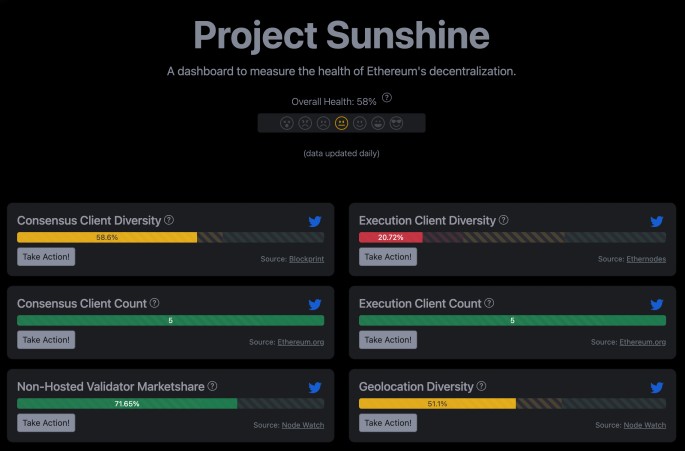Viewport: 685px width, 451px height.
Task: Click help icon for Non-Hosted Validator Marketshare
Action: click(212, 386)
